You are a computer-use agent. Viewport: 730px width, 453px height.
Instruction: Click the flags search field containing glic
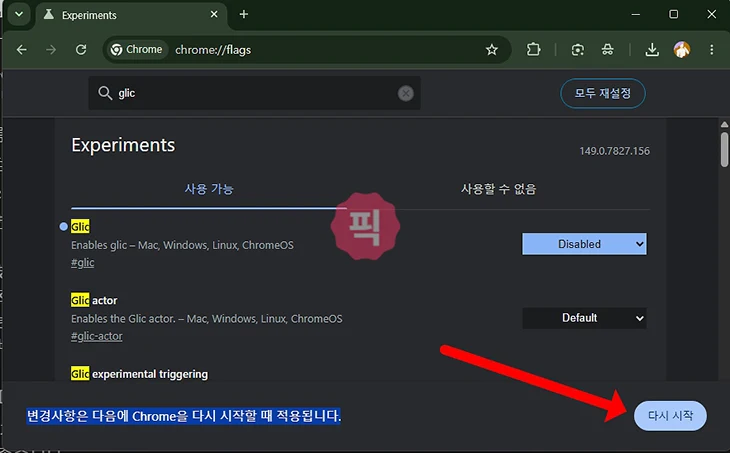[254, 93]
